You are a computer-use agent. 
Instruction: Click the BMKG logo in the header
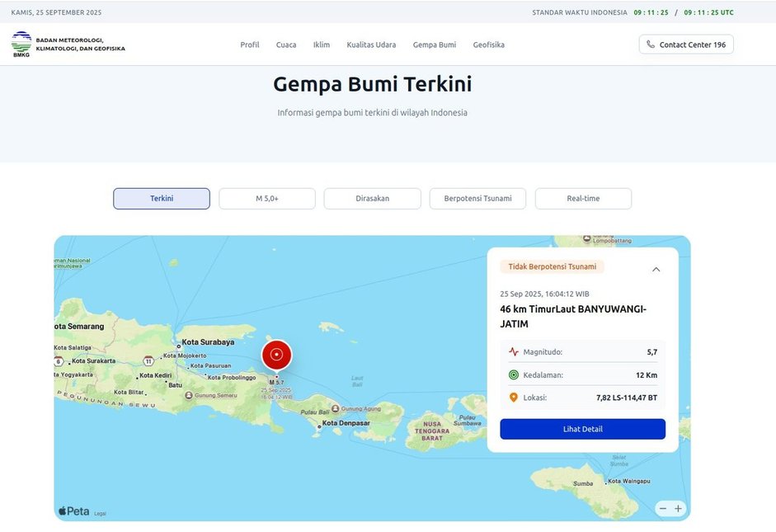(x=21, y=45)
